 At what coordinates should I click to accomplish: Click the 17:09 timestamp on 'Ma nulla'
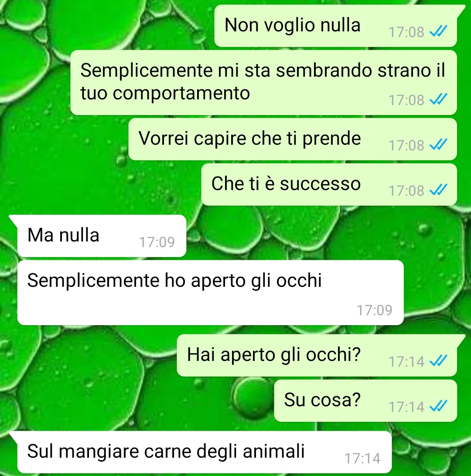[x=157, y=242]
